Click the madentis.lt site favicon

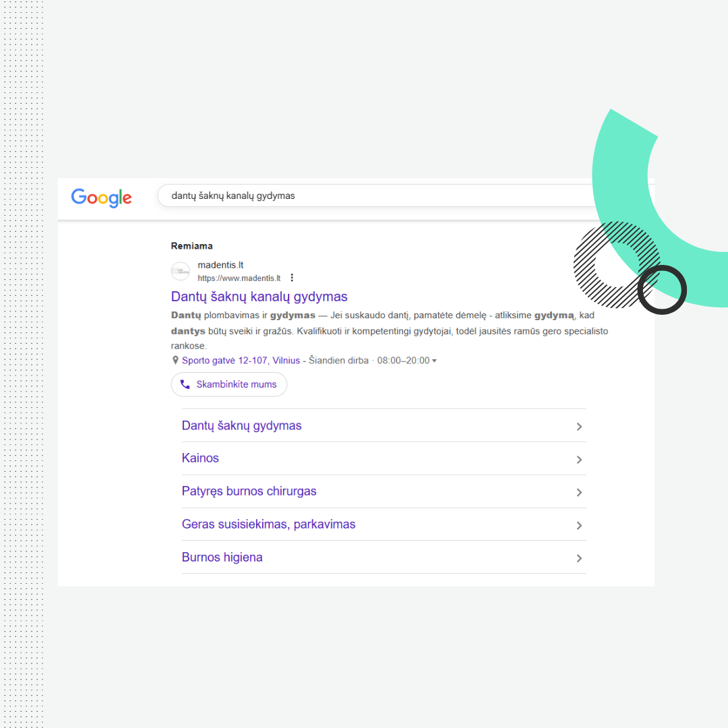[181, 271]
